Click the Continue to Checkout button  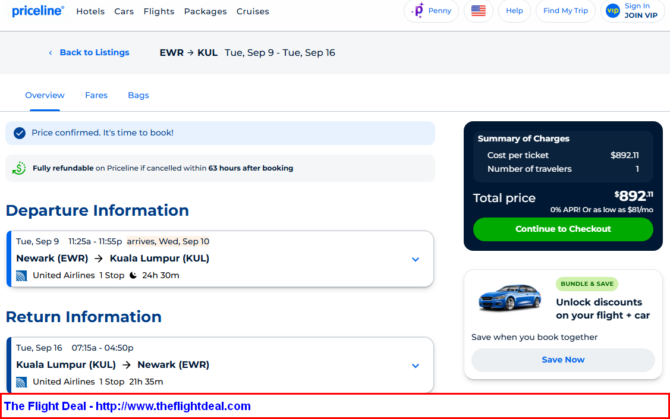point(563,229)
